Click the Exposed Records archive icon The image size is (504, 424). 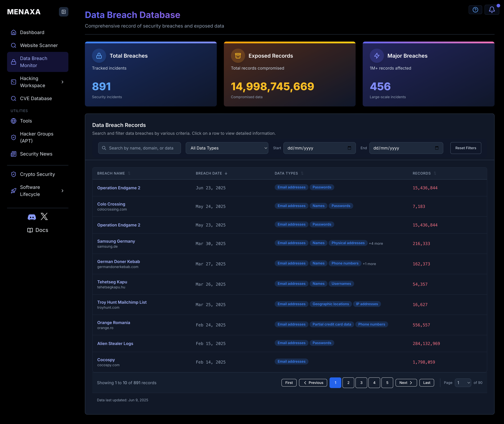pos(238,56)
